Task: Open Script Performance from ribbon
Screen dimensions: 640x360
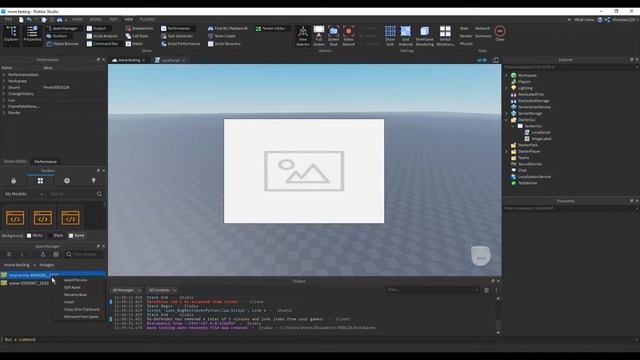Action: pos(180,44)
